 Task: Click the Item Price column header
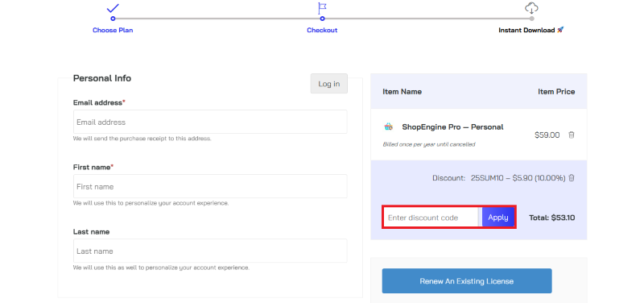(x=556, y=92)
